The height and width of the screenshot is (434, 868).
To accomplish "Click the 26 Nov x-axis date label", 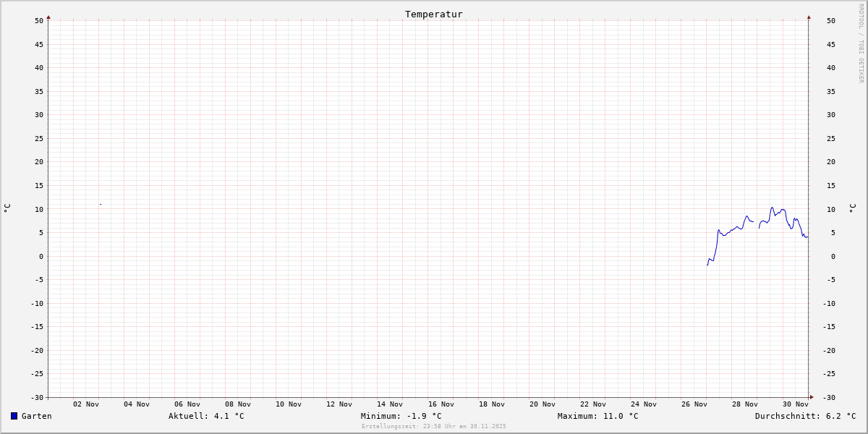I will click(694, 404).
